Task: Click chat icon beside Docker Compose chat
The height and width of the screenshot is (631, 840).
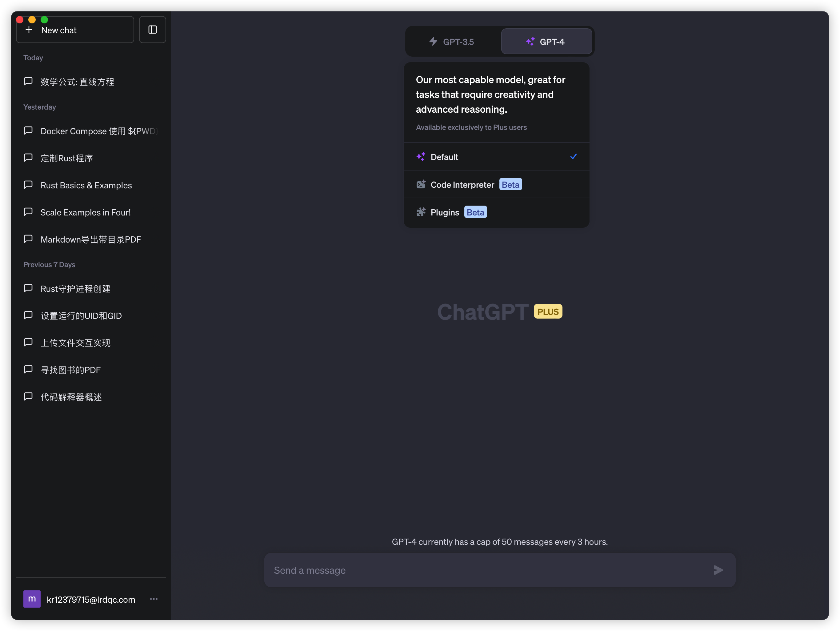Action: (28, 131)
